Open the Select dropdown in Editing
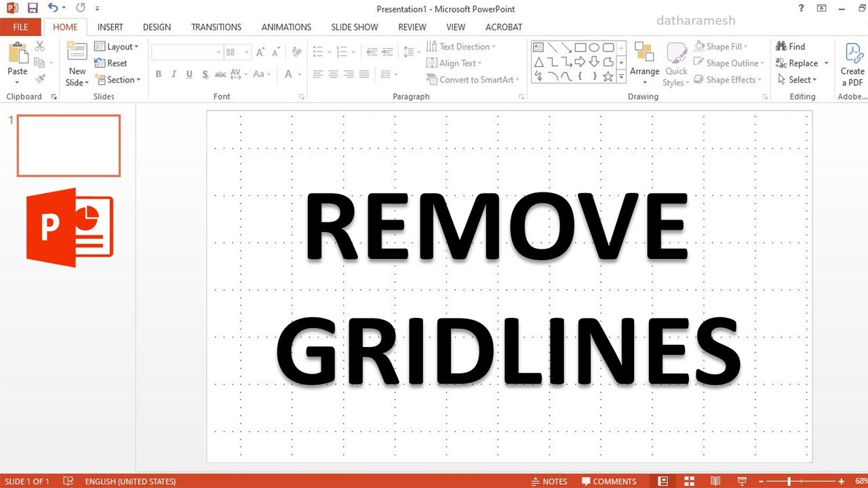 797,79
